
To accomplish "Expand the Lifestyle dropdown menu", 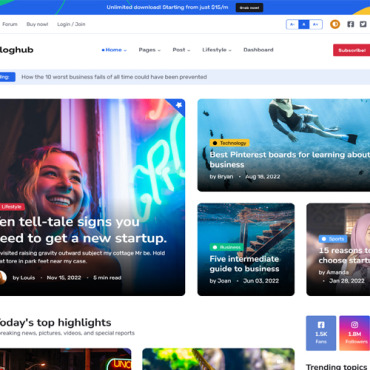I will [x=217, y=50].
